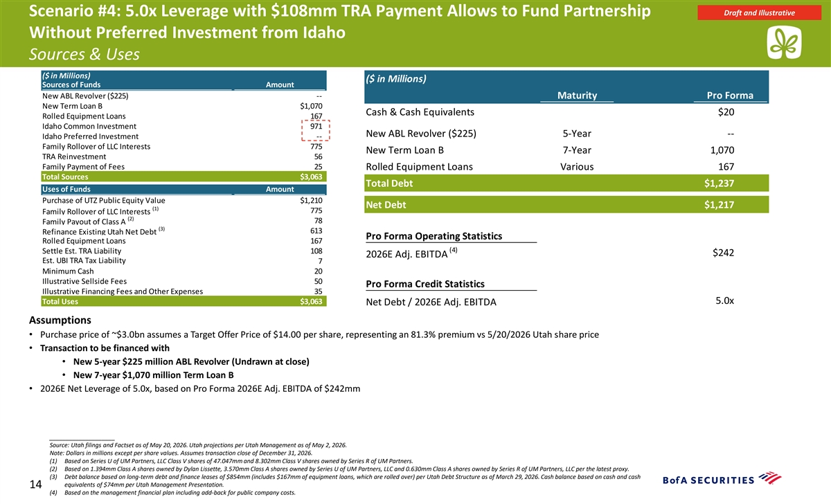Click the Minimum Cash row

(x=183, y=271)
